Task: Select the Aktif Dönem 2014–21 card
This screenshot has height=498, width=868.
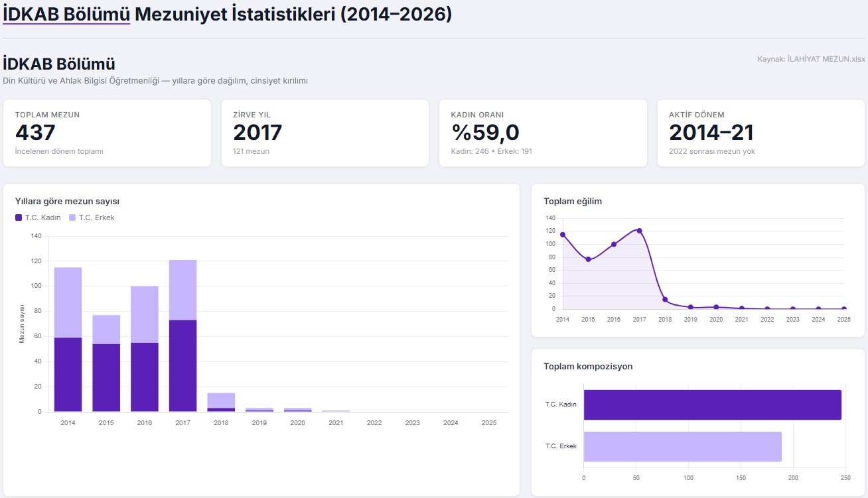Action: point(760,133)
